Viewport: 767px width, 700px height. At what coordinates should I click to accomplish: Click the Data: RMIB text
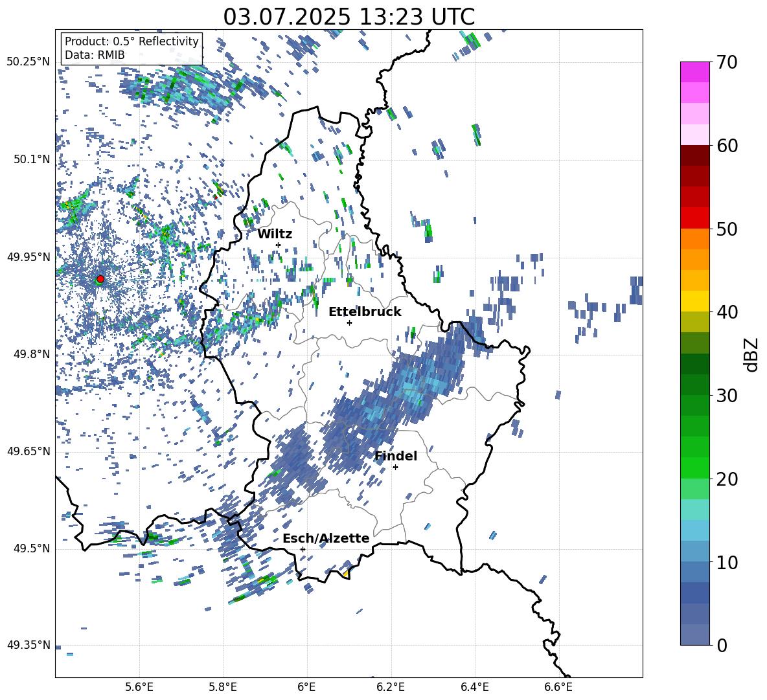coord(95,55)
